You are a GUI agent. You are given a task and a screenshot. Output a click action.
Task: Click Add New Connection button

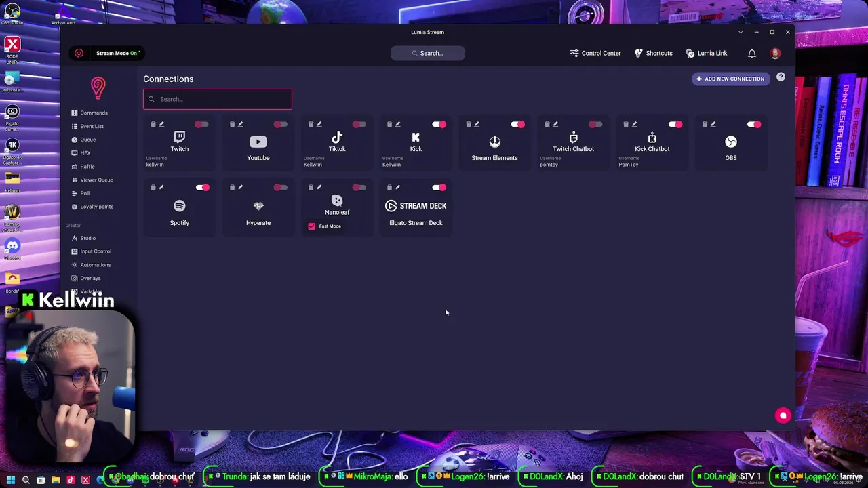(730, 79)
